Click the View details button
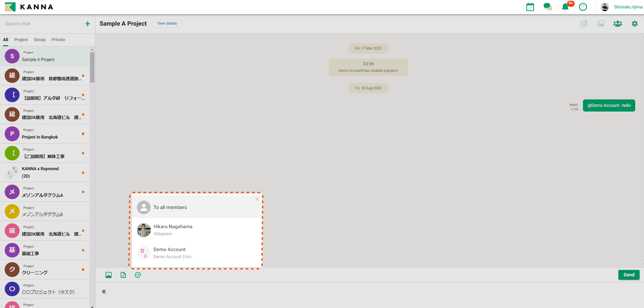644x308 pixels. 167,24
